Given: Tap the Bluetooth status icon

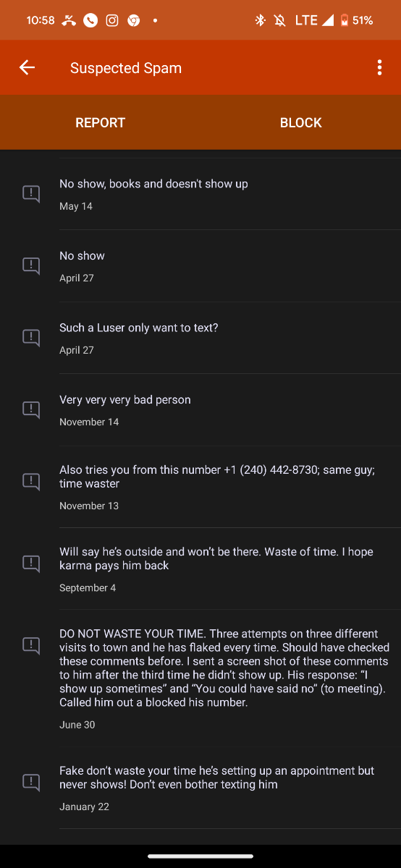Looking at the screenshot, I should [x=261, y=20].
